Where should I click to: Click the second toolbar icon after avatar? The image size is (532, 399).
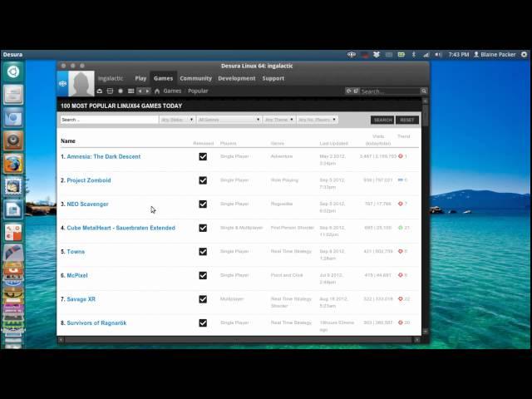click(x=110, y=91)
